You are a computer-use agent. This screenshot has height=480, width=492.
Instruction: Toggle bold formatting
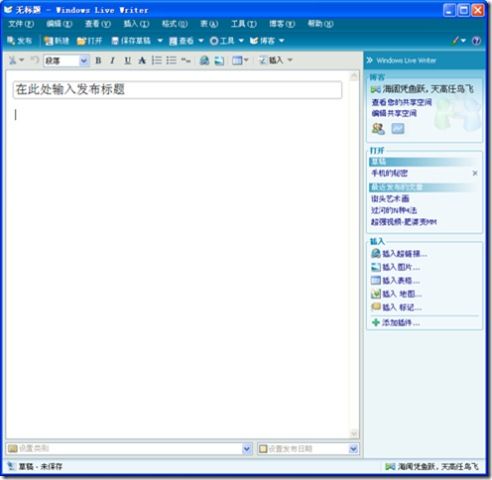[98, 60]
